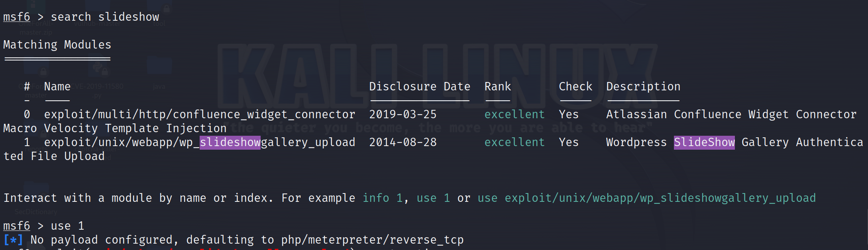The image size is (868, 250).
Task: Click the 'Disclosure Date' column header
Action: tap(420, 86)
